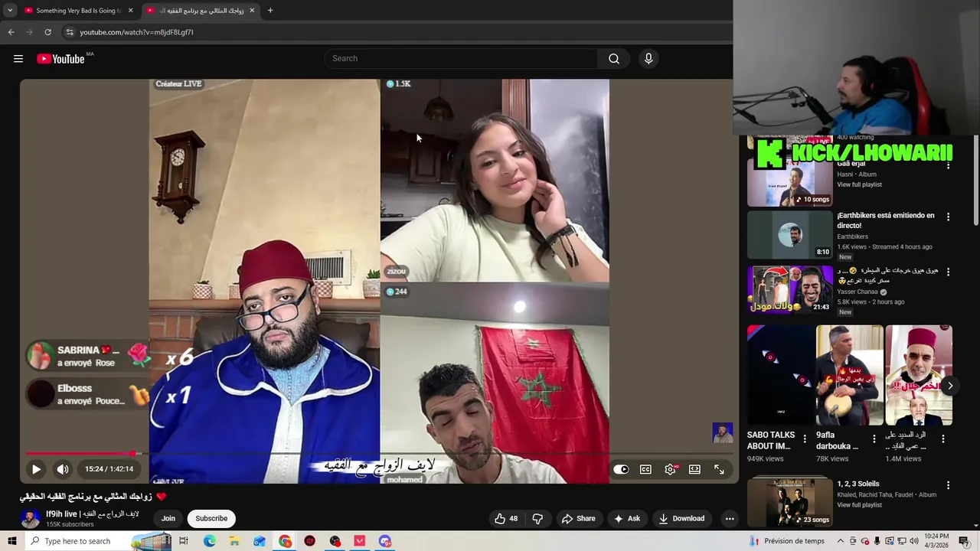The height and width of the screenshot is (551, 980).
Task: Share the video
Action: pos(578,518)
